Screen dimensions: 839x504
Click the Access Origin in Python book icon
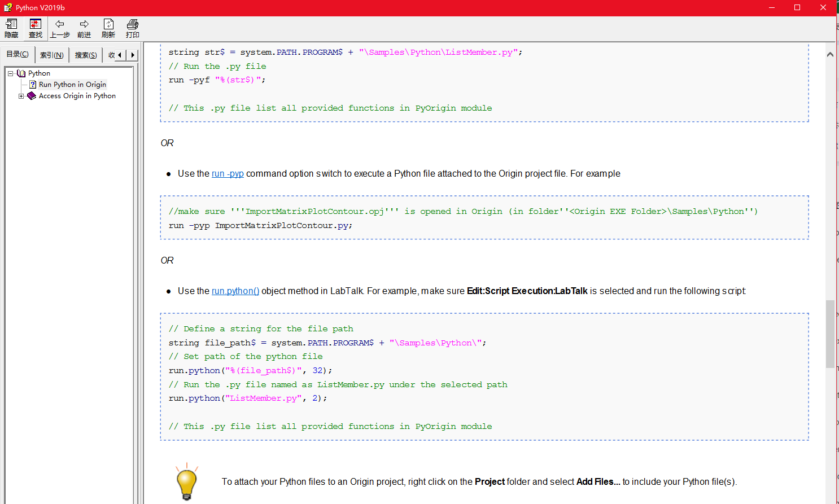(32, 96)
